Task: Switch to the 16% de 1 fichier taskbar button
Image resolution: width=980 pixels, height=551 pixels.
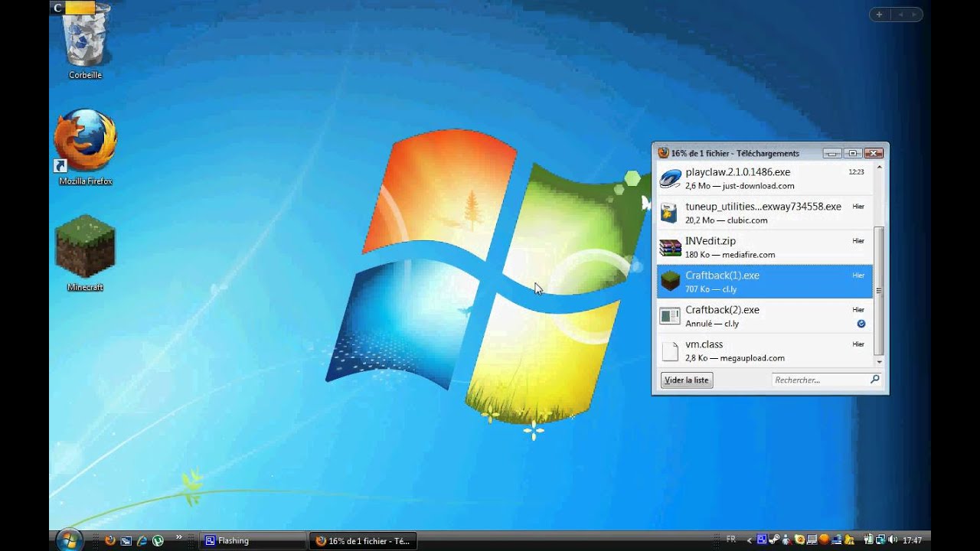Action: pos(363,540)
